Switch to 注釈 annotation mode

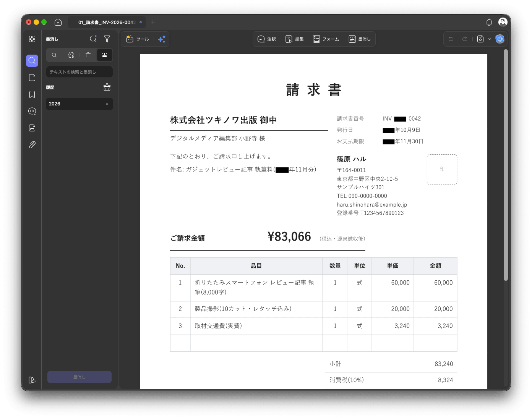[x=267, y=39]
